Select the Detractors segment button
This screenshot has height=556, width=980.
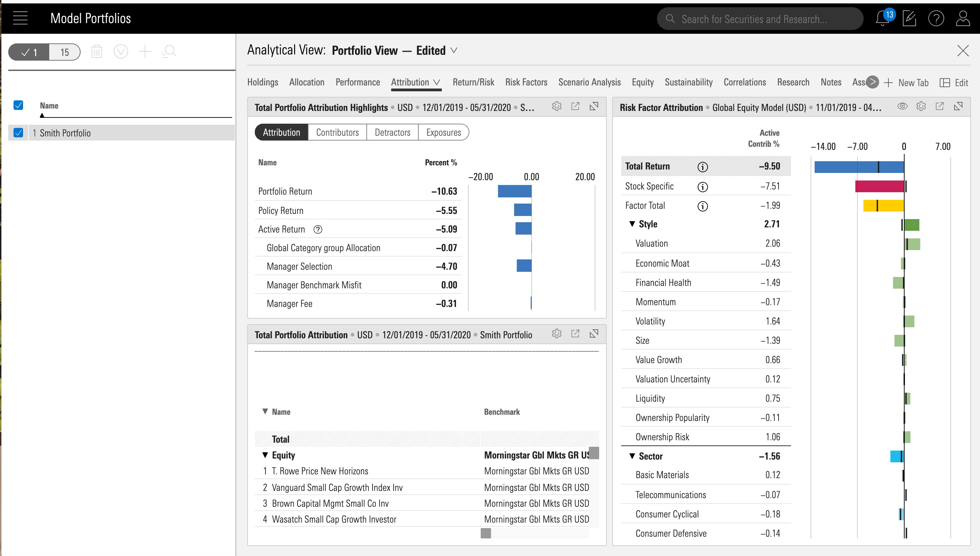(x=392, y=132)
